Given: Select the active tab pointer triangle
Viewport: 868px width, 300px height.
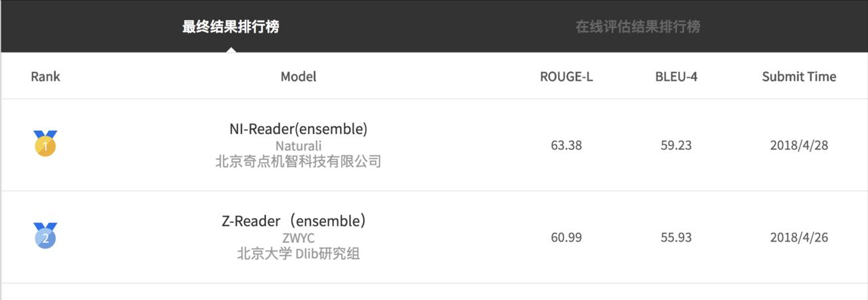Looking at the screenshot, I should tap(231, 48).
